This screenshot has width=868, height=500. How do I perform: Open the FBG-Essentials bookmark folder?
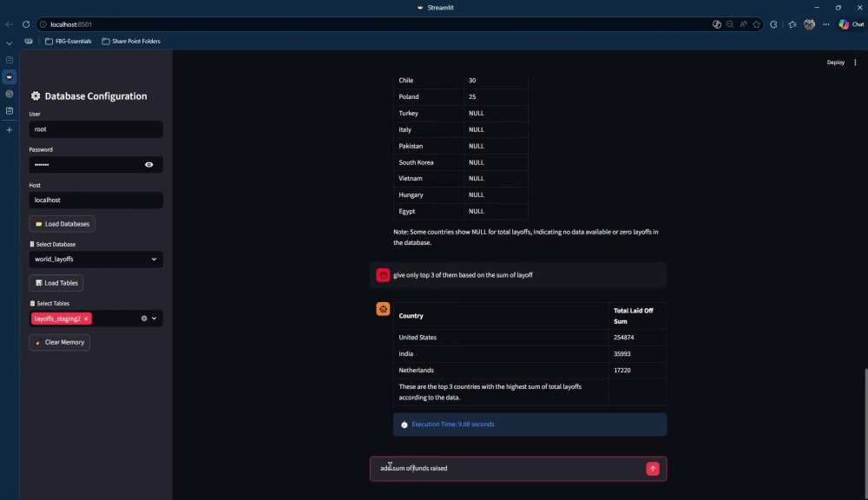pyautogui.click(x=68, y=41)
